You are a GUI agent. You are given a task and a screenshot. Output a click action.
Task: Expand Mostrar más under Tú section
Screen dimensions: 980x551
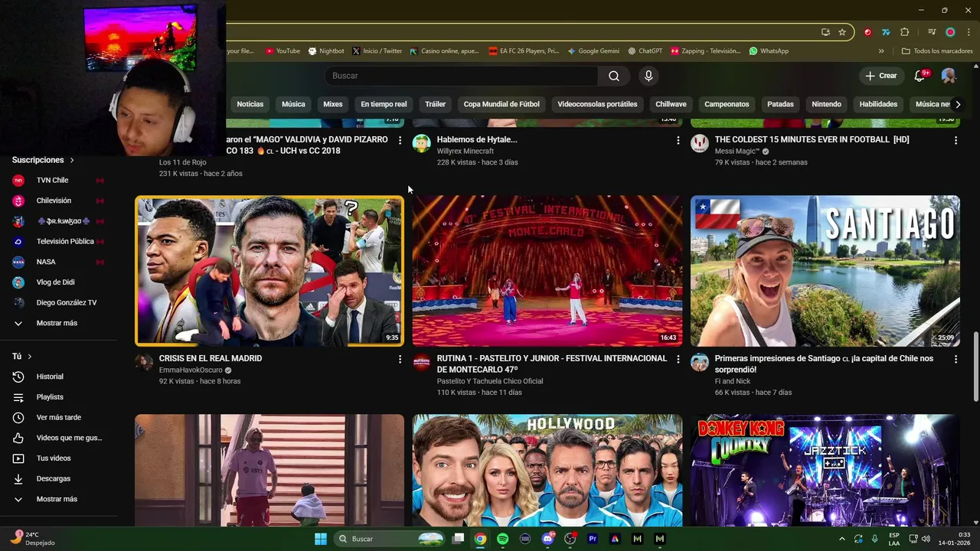(58, 499)
